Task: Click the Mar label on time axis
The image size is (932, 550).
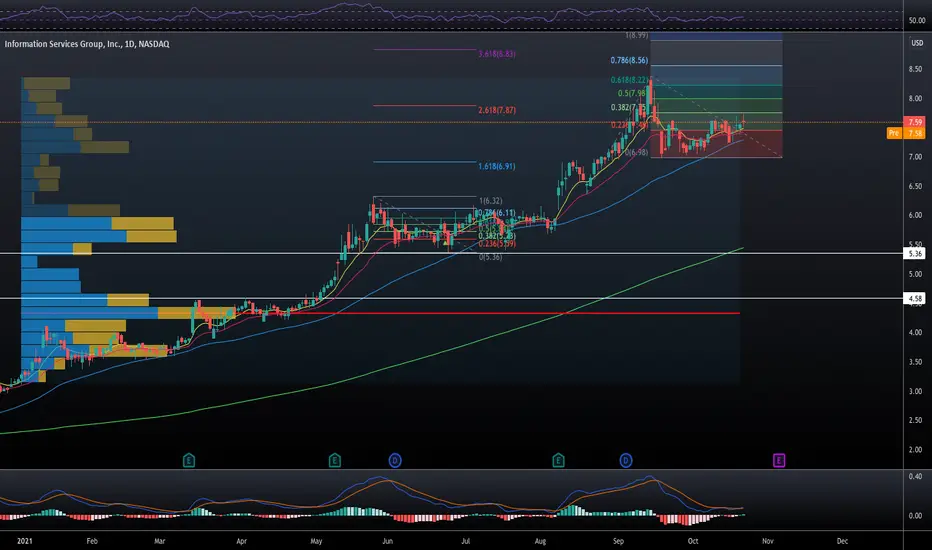Action: [x=159, y=541]
